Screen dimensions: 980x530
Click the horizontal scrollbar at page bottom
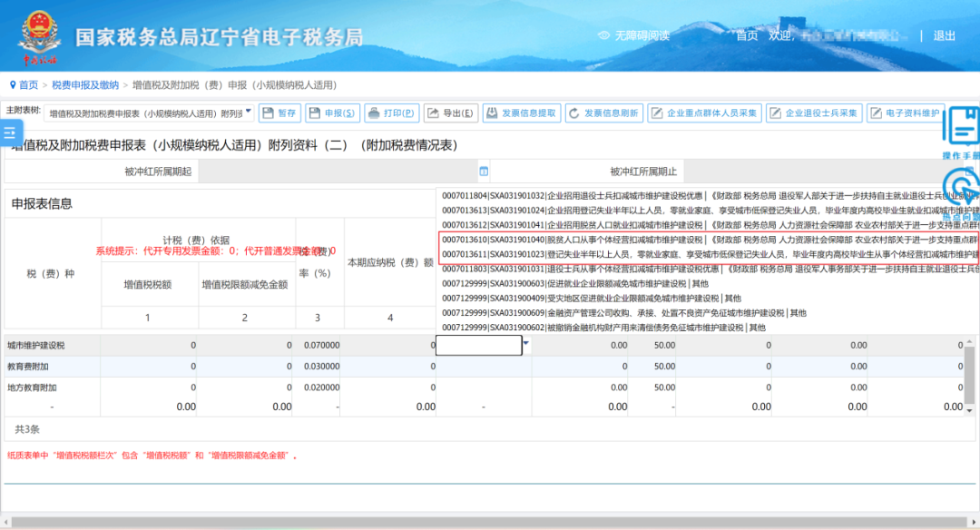(489, 521)
